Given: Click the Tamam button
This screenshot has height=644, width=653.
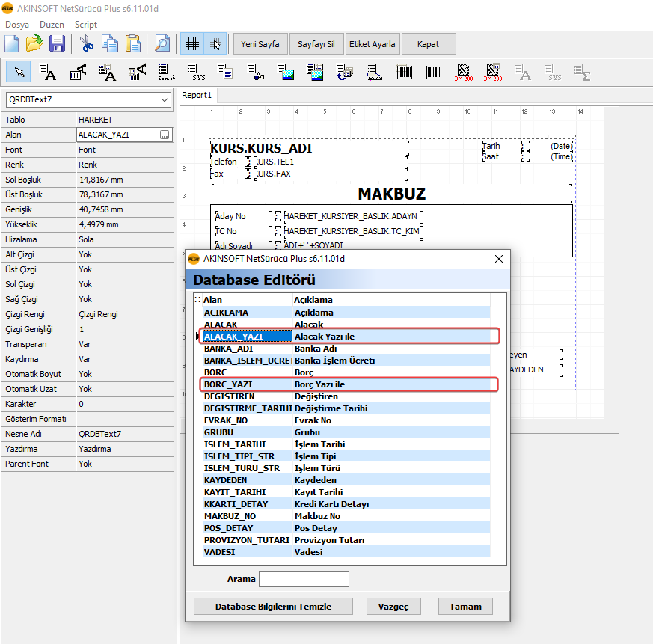Looking at the screenshot, I should pos(465,606).
